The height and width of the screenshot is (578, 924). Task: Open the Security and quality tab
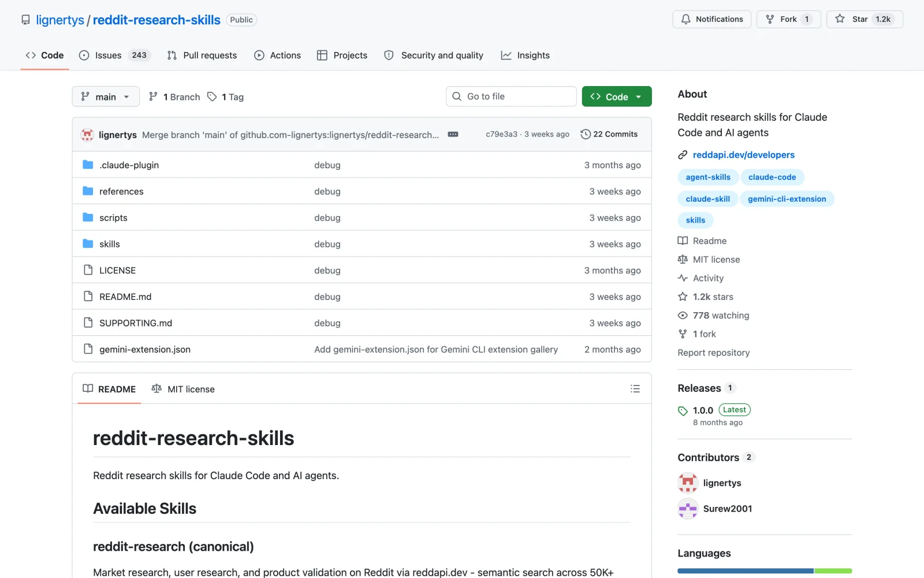click(434, 55)
